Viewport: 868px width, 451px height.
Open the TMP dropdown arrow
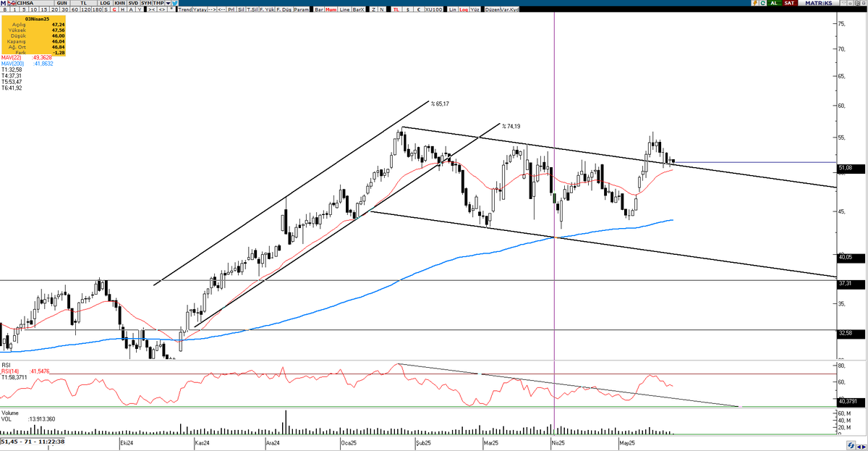click(x=169, y=4)
